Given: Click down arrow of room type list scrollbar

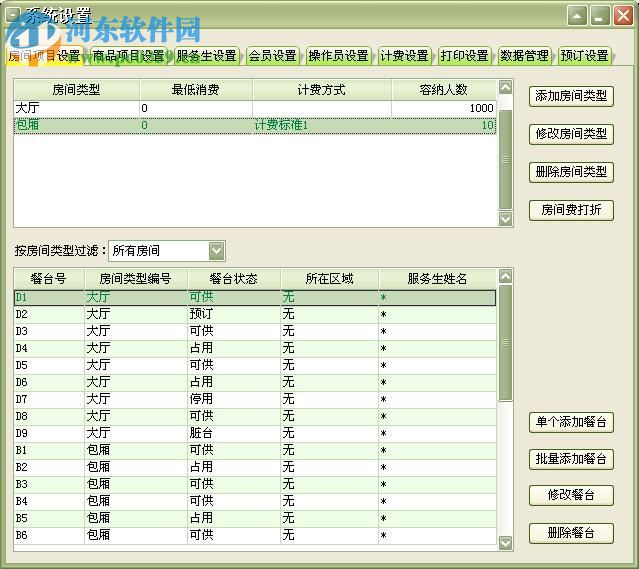Looking at the screenshot, I should point(505,219).
